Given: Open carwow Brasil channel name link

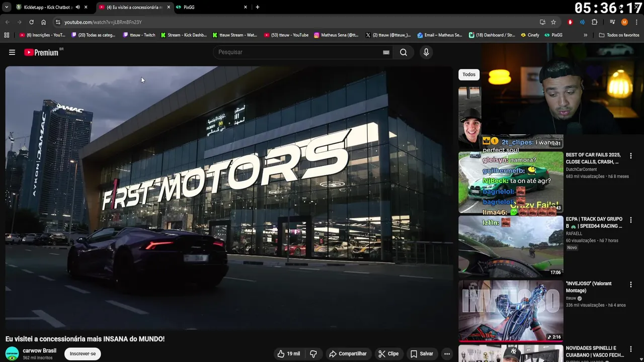Looking at the screenshot, I should [39, 351].
